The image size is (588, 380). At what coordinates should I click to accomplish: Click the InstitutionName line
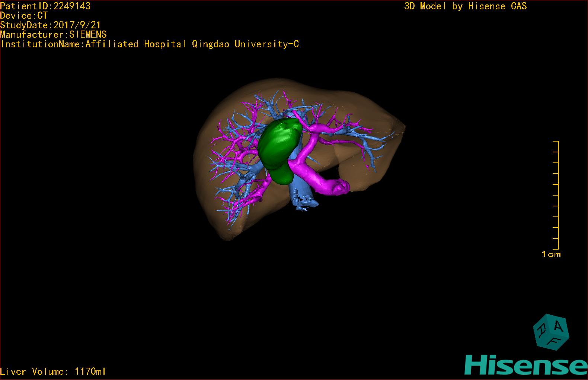150,44
